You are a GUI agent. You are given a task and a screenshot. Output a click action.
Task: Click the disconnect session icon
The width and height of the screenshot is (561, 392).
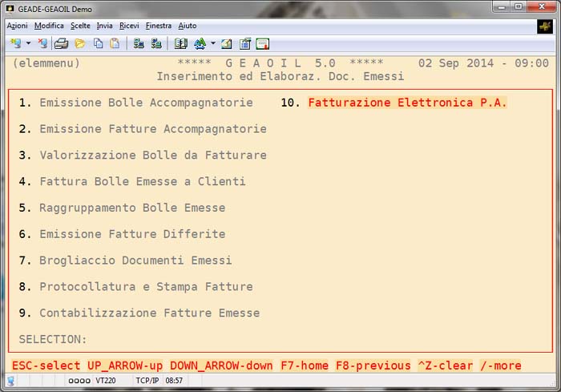coord(42,43)
